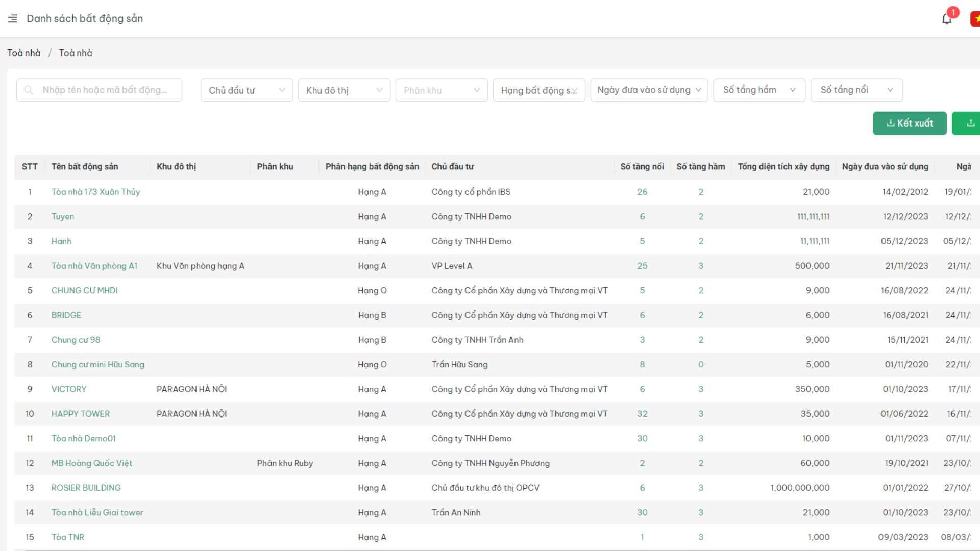The image size is (980, 551).
Task: Open MB Hoàng Quốc Việt link
Action: (92, 463)
